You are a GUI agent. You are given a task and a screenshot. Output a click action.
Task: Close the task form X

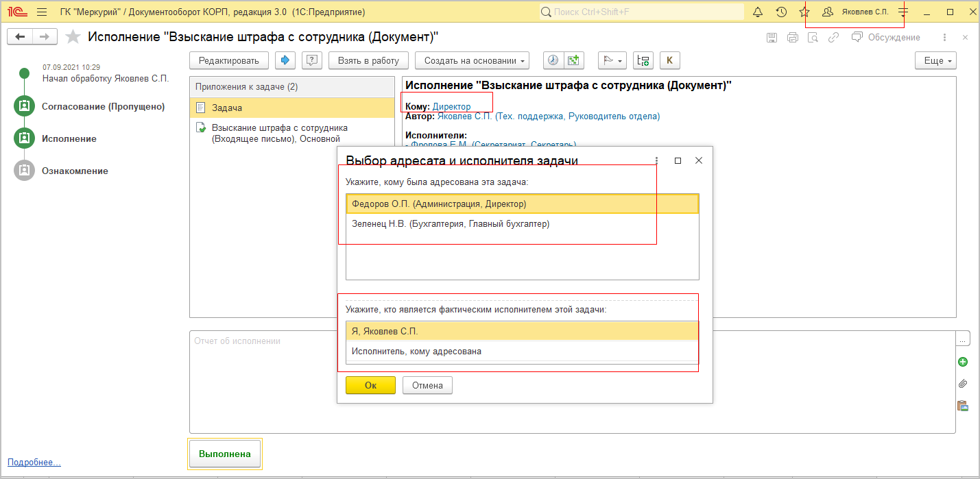click(966, 38)
